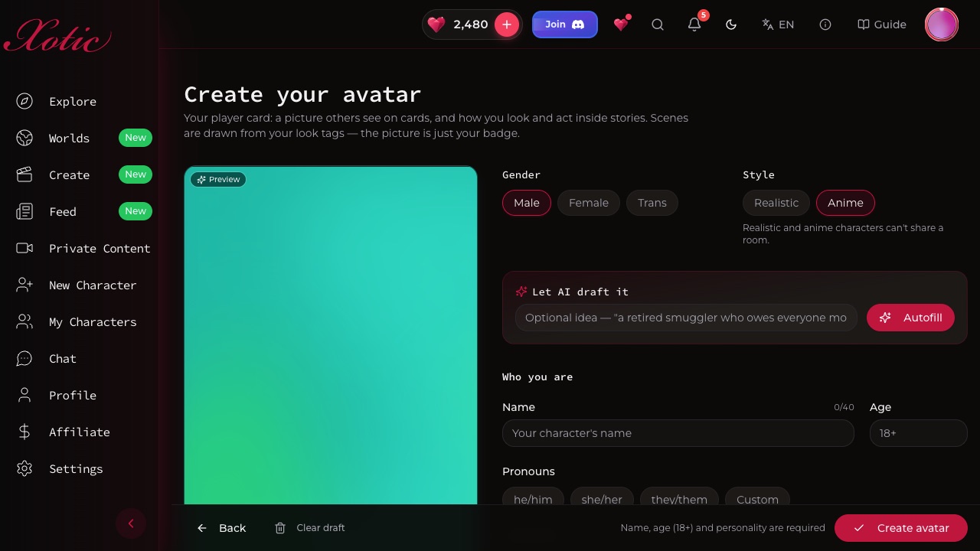
Task: Collapse the sidebar with chevron
Action: tap(131, 523)
